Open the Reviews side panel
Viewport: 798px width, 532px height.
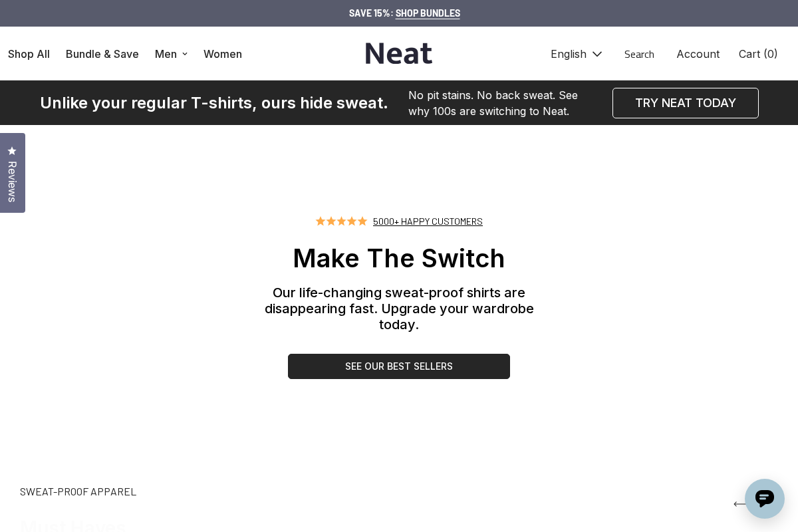pyautogui.click(x=12, y=173)
